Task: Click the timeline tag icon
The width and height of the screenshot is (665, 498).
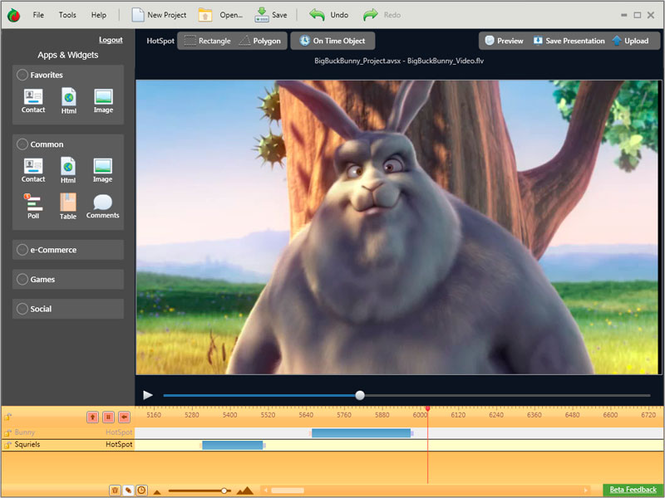Action: point(128,490)
